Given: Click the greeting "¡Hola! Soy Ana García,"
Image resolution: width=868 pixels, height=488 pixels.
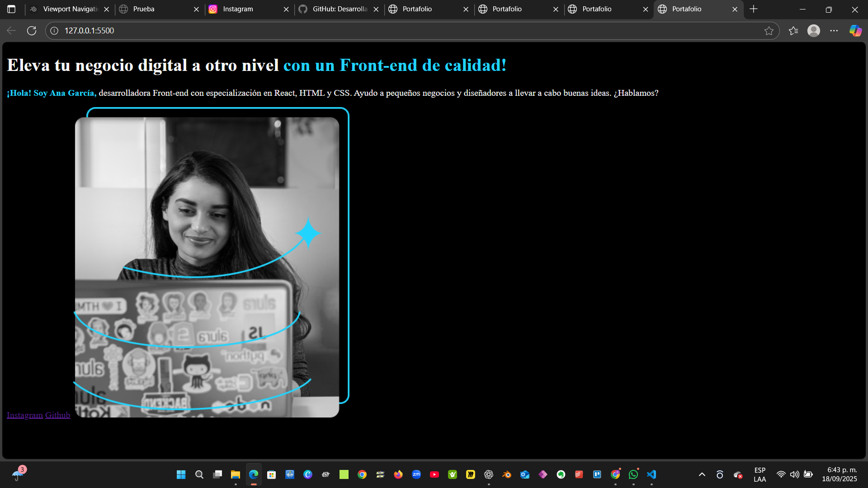Looking at the screenshot, I should pos(52,93).
